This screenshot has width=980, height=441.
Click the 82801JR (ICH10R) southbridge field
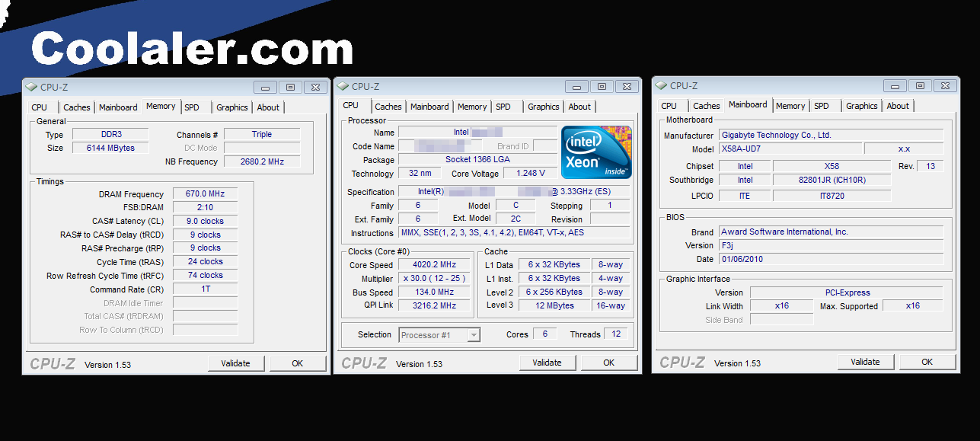point(832,181)
